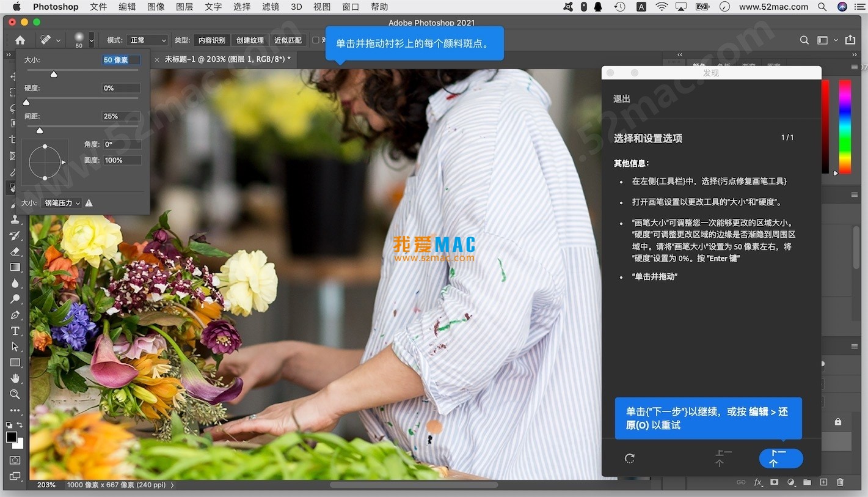
Task: Click the 间距 spacing slider handle
Action: pos(40,131)
